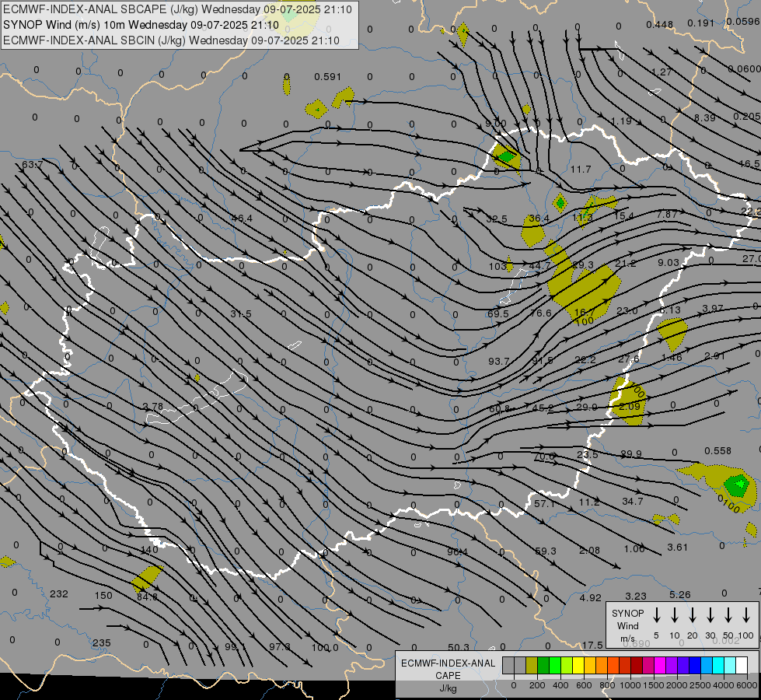Click the 36.4 value on the olive patch
The width and height of the screenshot is (761, 700).
539,218
